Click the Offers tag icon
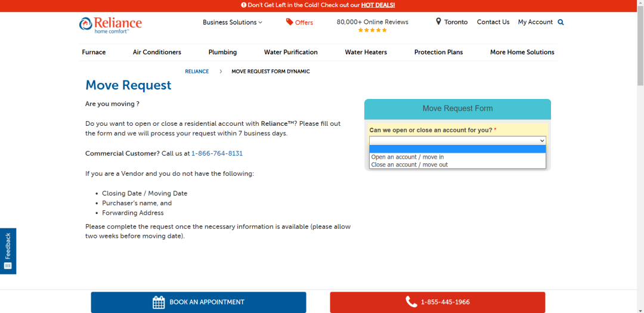 tap(290, 22)
